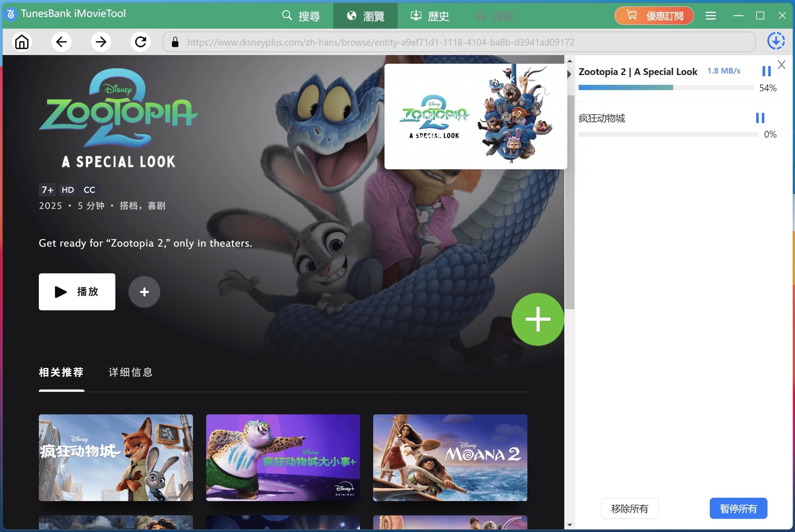Go to home with the house icon
This screenshot has height=532, width=795.
tap(21, 42)
